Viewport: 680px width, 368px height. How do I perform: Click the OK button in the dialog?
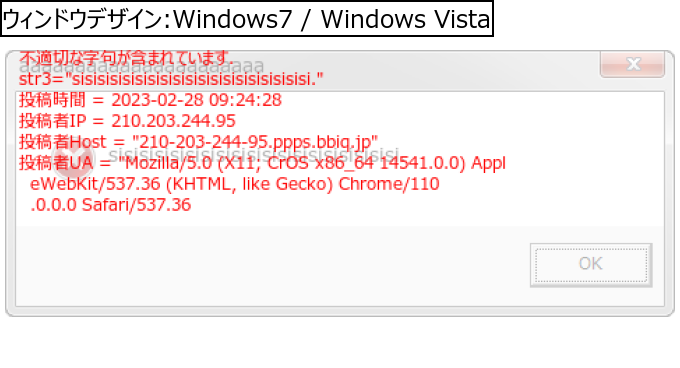pyautogui.click(x=591, y=264)
